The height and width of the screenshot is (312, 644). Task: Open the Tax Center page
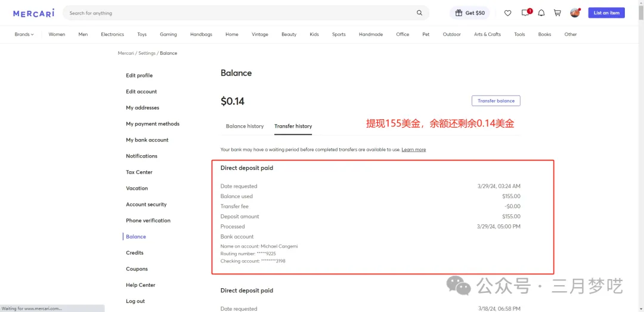click(x=139, y=172)
